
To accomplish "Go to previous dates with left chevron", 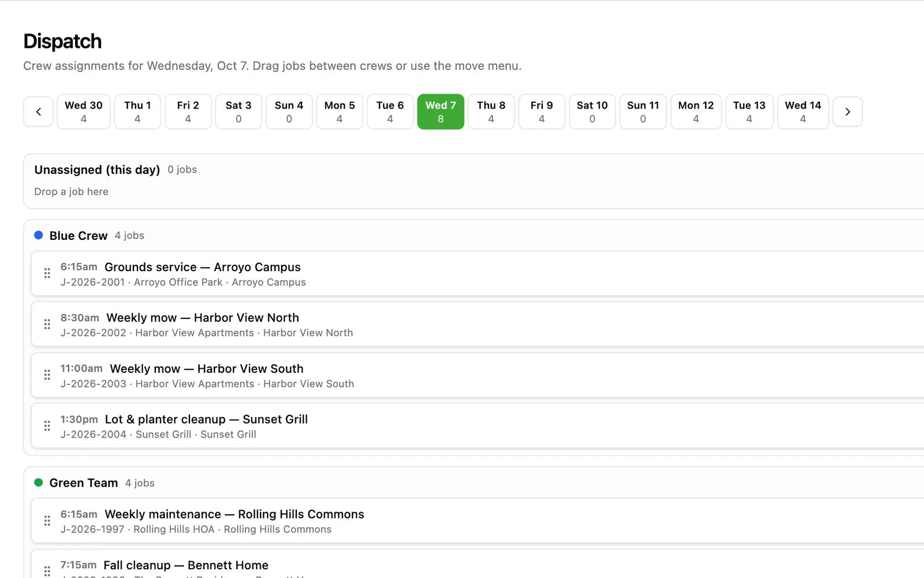I will [38, 112].
